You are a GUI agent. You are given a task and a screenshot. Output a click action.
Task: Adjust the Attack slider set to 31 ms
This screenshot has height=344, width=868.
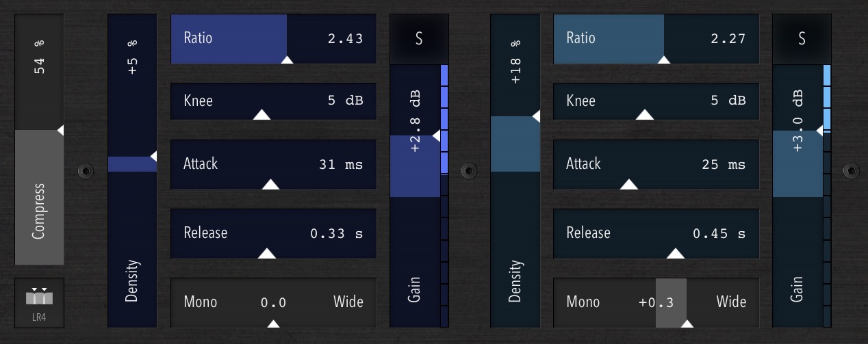click(x=273, y=164)
